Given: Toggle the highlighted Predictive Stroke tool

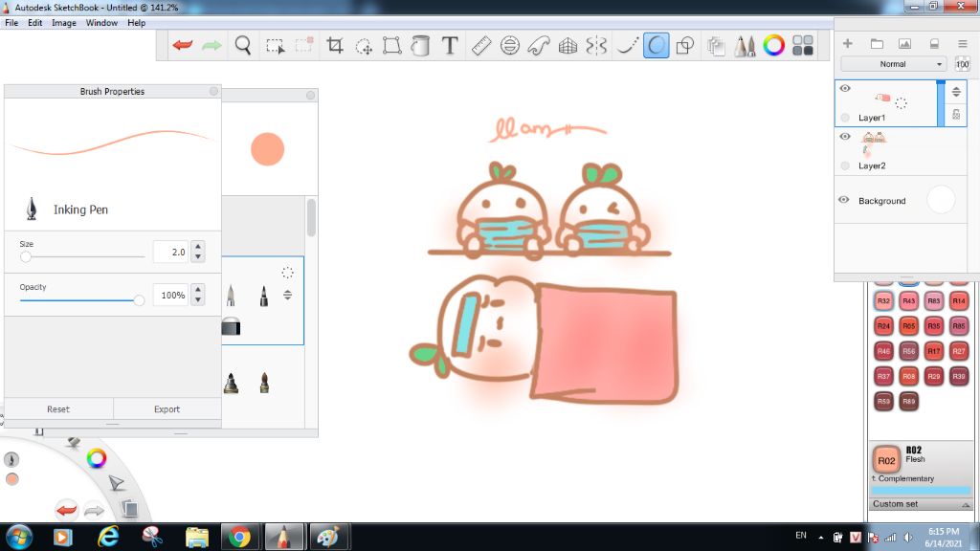Looking at the screenshot, I should pyautogui.click(x=656, y=45).
